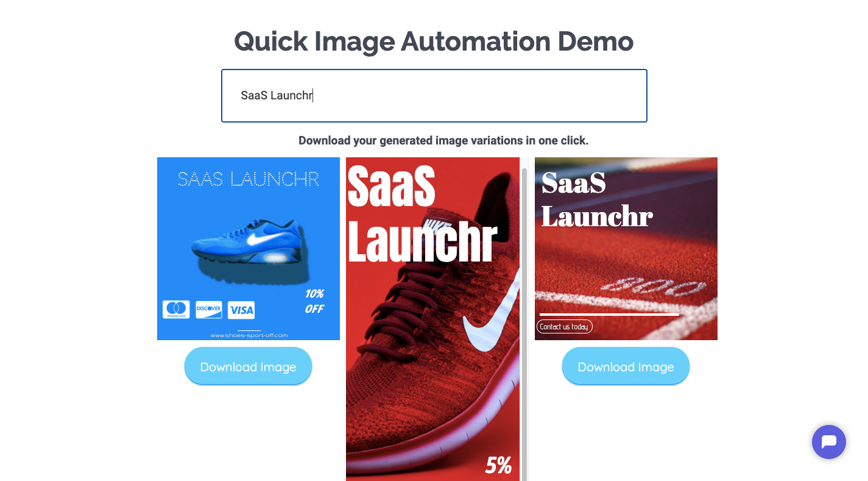Click the Discover card logo
Screen dimensions: 868x481
click(x=209, y=310)
